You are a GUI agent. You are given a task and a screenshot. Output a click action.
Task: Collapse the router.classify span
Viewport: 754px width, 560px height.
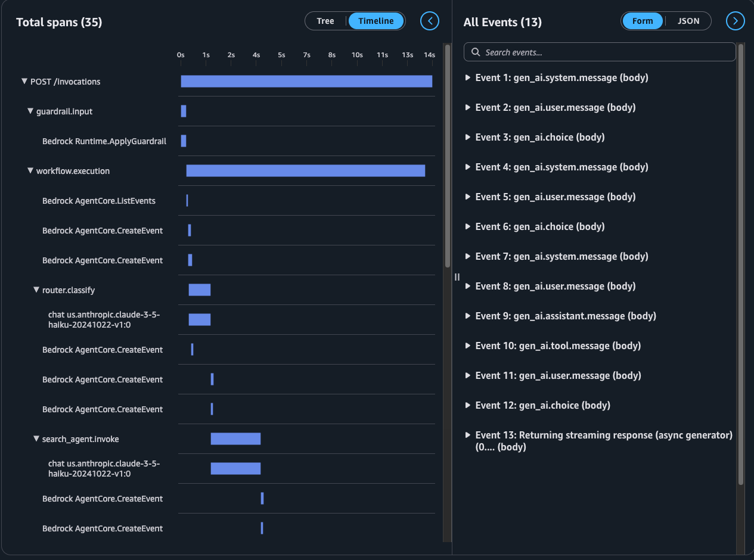coord(36,290)
